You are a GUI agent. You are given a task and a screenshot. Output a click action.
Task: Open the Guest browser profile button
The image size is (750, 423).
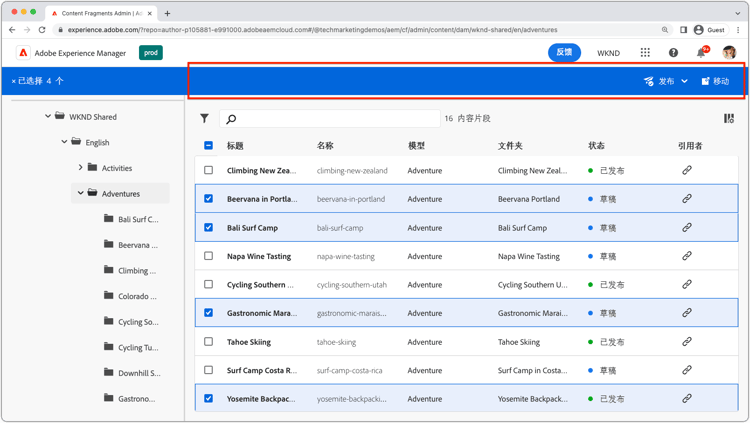(710, 30)
